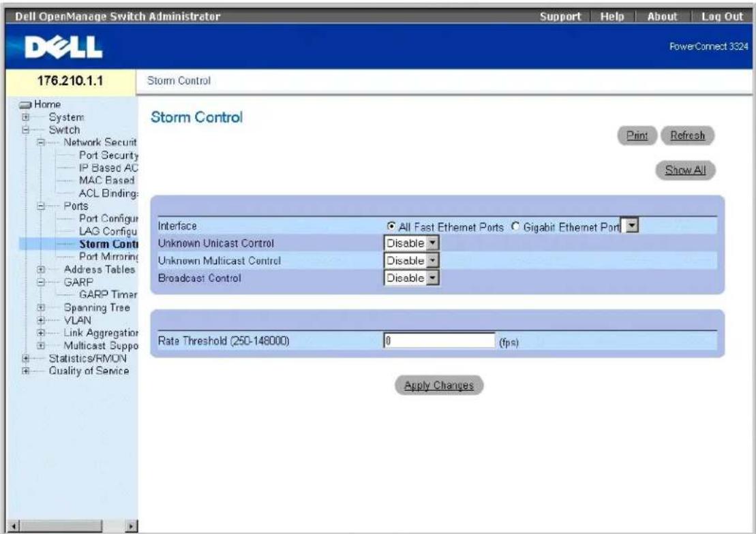Click the Rate Threshold input field

pos(440,341)
